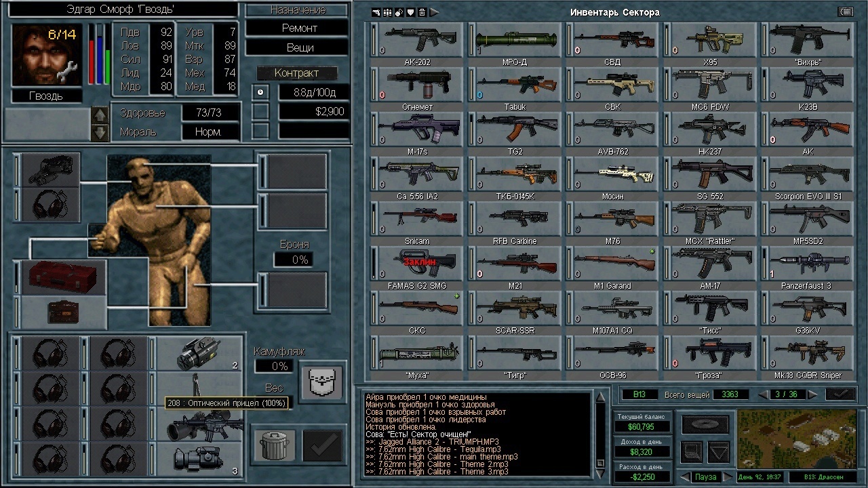Image resolution: width=868 pixels, height=488 pixels.
Task: Toggle the ammo filter icon in sector inventory
Action: [388, 12]
